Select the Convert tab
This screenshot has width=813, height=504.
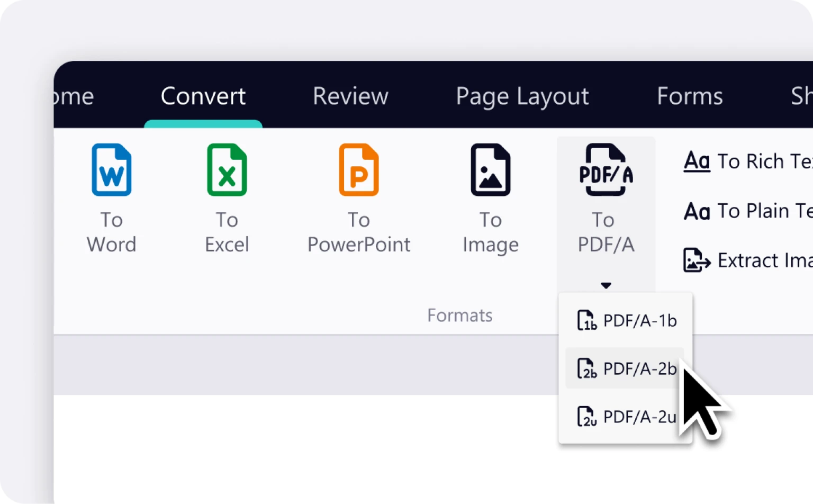coord(203,96)
